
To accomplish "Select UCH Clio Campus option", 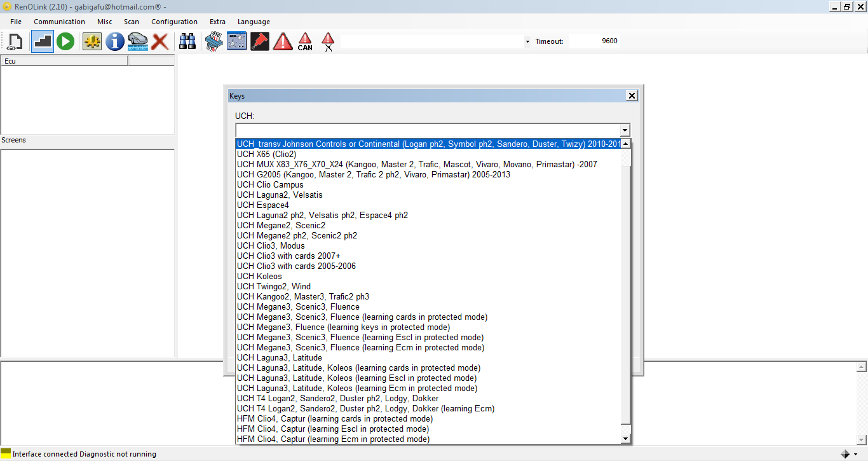I will pyautogui.click(x=428, y=184).
